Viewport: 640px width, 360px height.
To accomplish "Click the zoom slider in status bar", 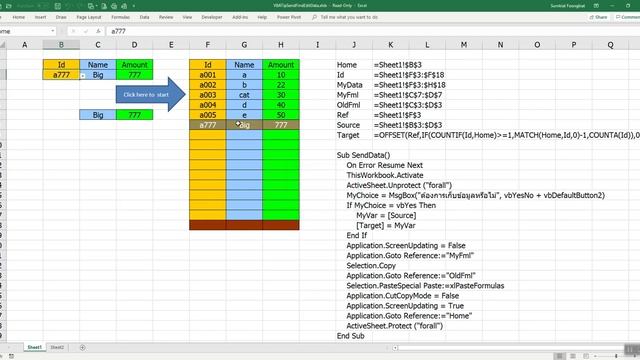I will tap(616, 356).
